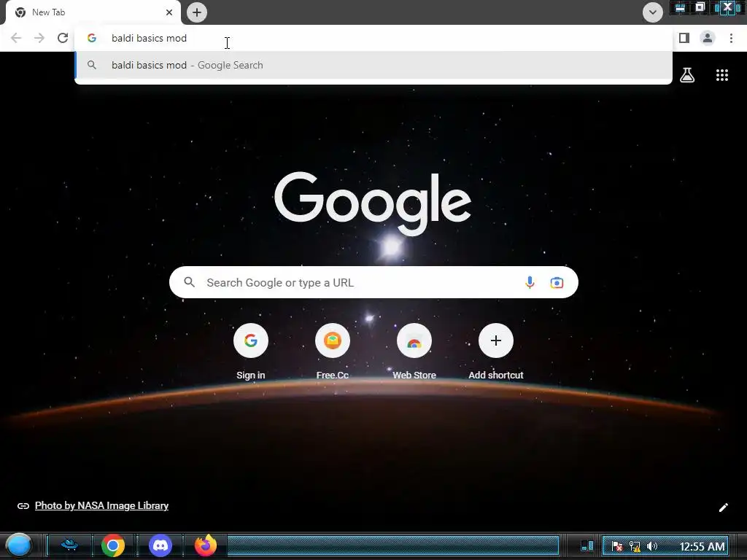Open Chrome's three-dot menu

click(731, 38)
